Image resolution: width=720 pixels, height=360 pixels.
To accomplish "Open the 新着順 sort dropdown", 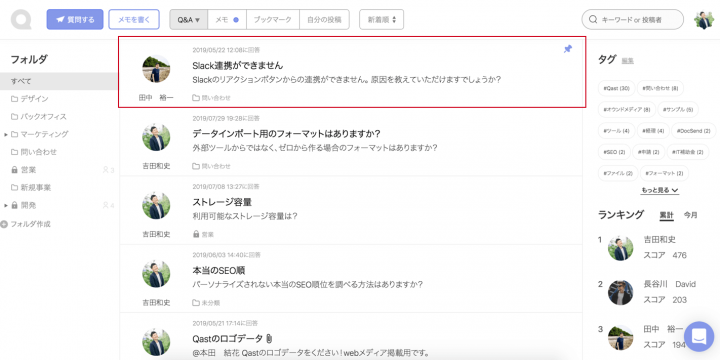I will 382,20.
